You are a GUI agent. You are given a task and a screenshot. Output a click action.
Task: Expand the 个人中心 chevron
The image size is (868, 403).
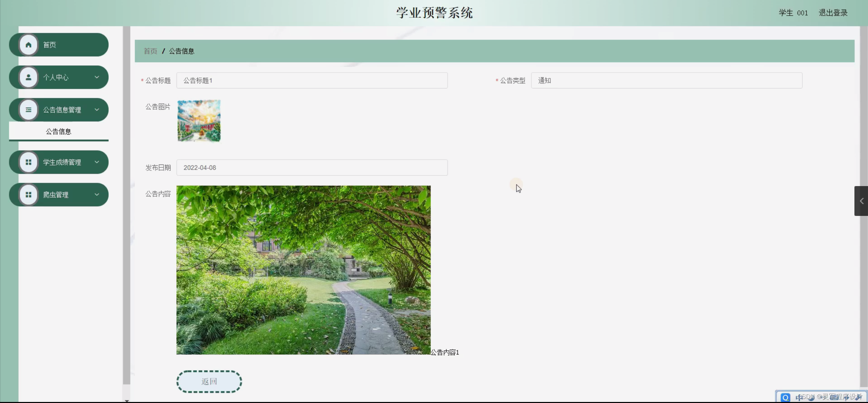point(97,77)
